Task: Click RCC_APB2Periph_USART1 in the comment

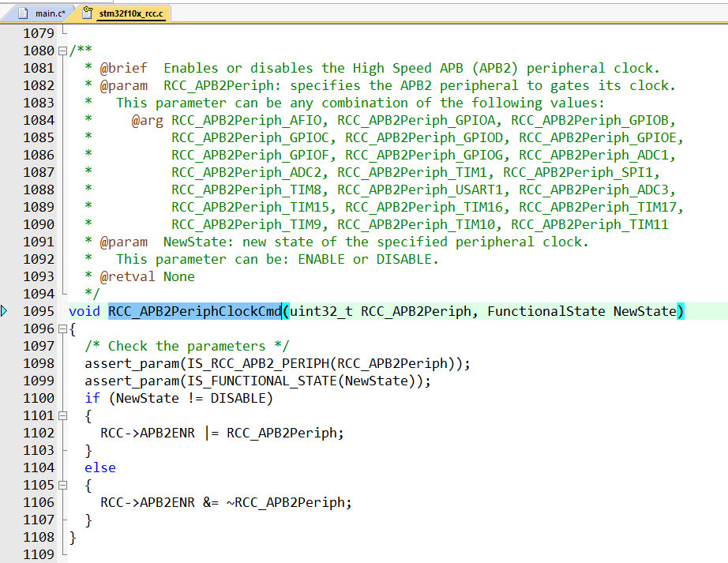Action: pyautogui.click(x=420, y=190)
